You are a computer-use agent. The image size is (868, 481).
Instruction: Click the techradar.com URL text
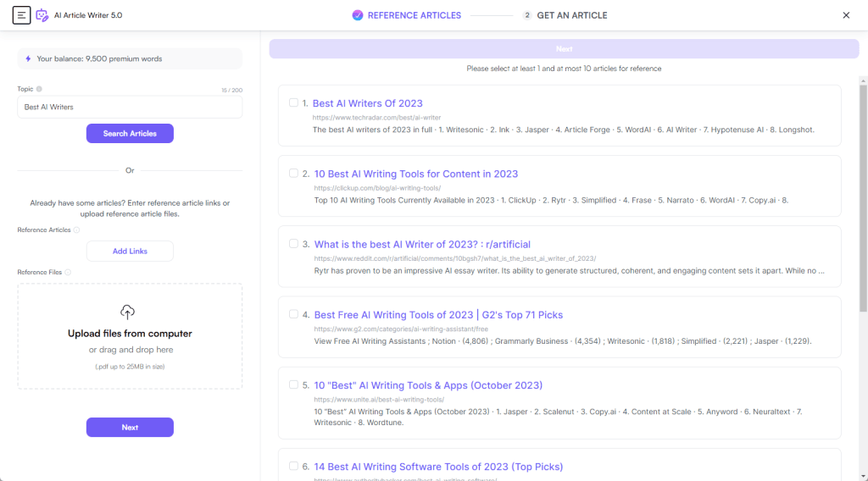click(376, 117)
